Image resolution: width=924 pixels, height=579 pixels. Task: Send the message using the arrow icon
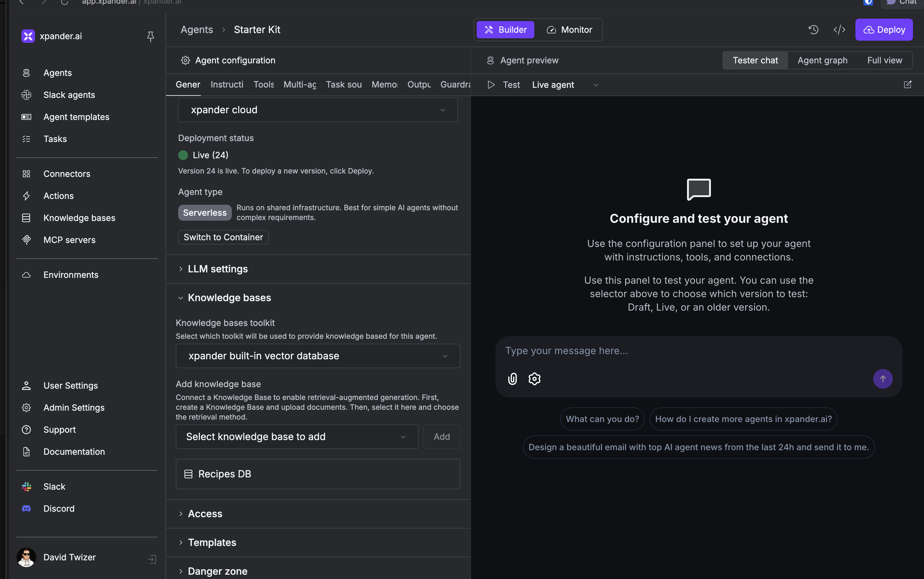883,379
